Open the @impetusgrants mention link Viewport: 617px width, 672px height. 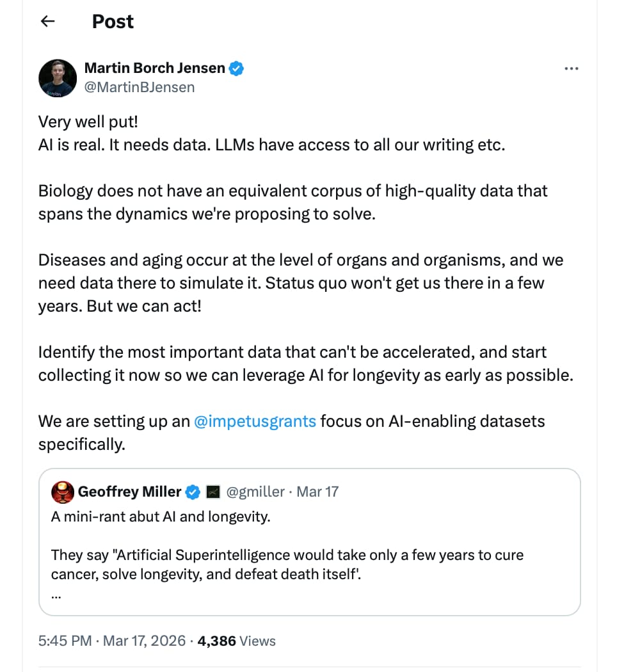click(x=255, y=421)
